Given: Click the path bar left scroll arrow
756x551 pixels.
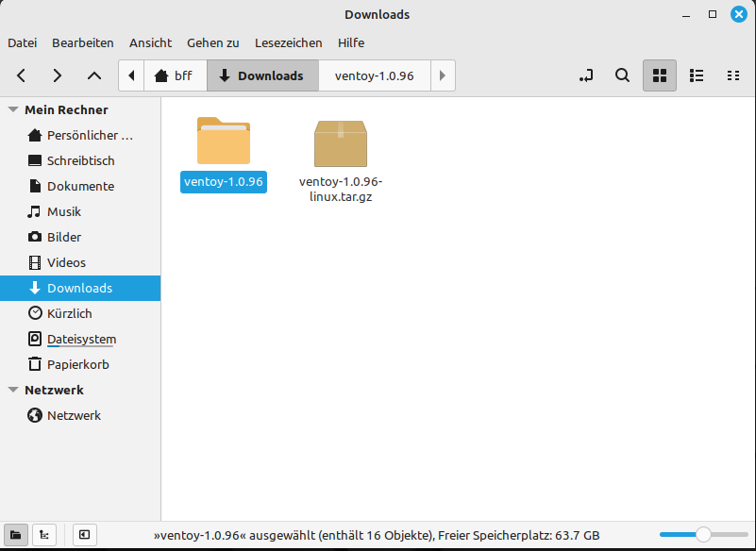Looking at the screenshot, I should coord(131,75).
